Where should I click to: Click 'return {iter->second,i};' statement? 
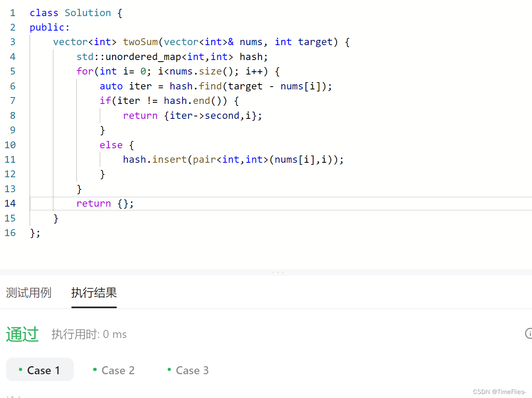click(x=193, y=116)
